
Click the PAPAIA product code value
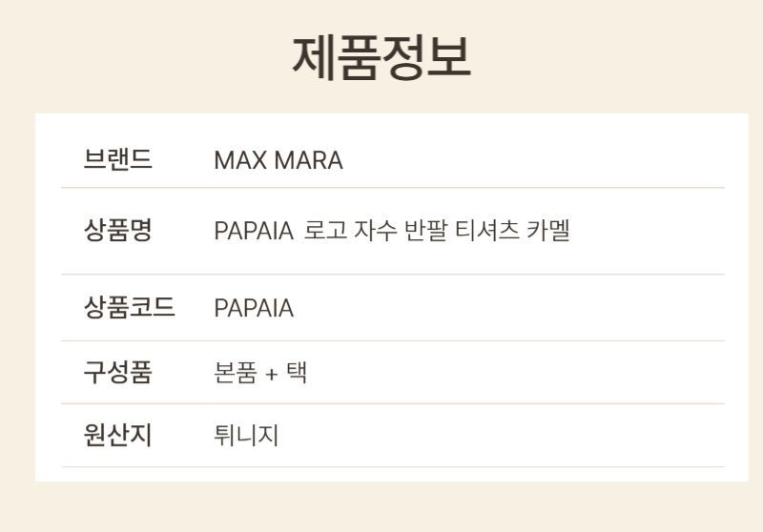(253, 309)
